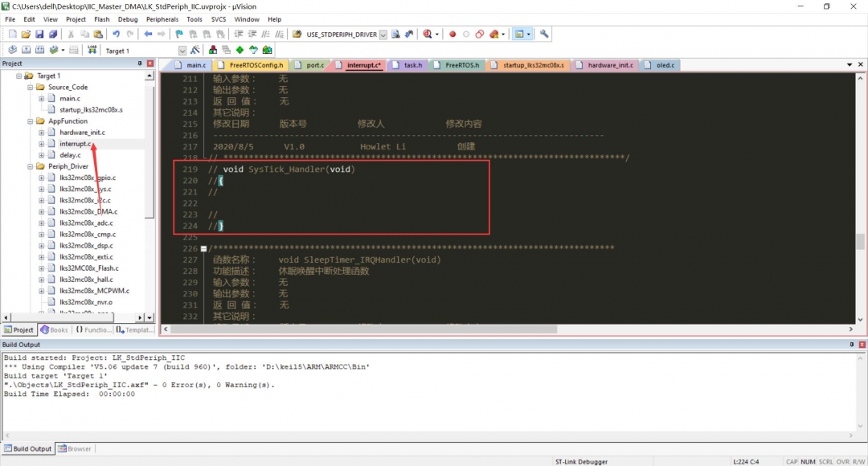Open the Debug menu

pos(128,19)
